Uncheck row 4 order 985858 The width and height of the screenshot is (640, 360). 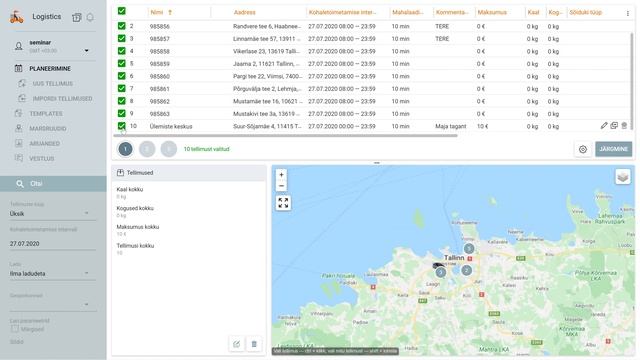point(122,51)
